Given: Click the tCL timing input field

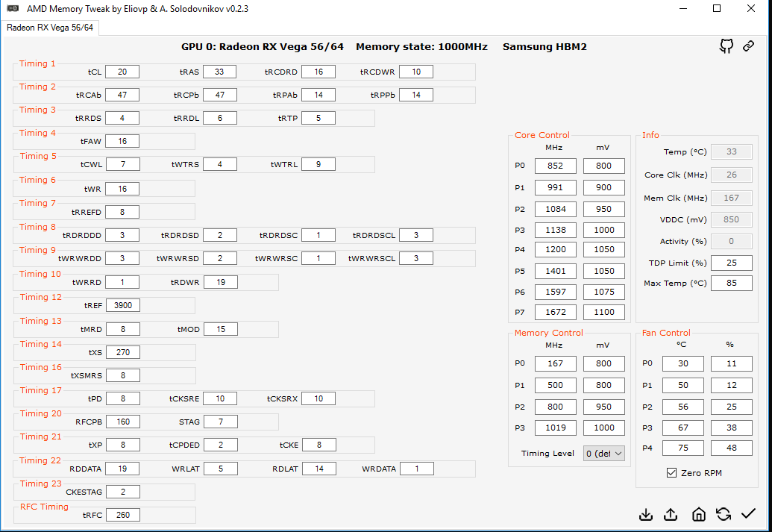Looking at the screenshot, I should click(122, 72).
